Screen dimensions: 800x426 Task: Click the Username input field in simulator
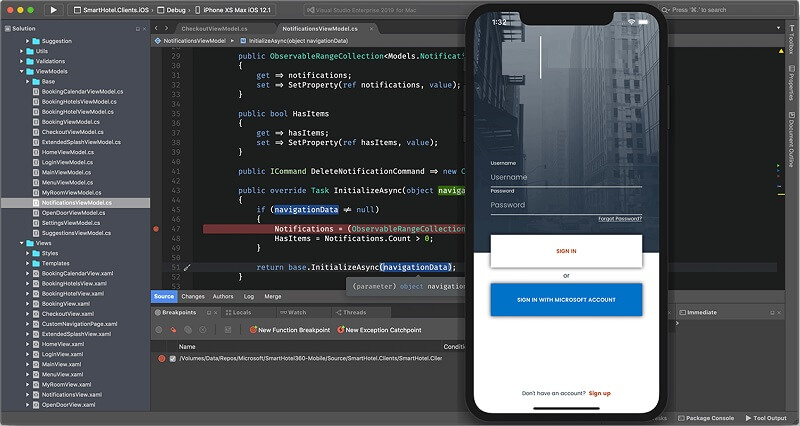click(x=565, y=178)
